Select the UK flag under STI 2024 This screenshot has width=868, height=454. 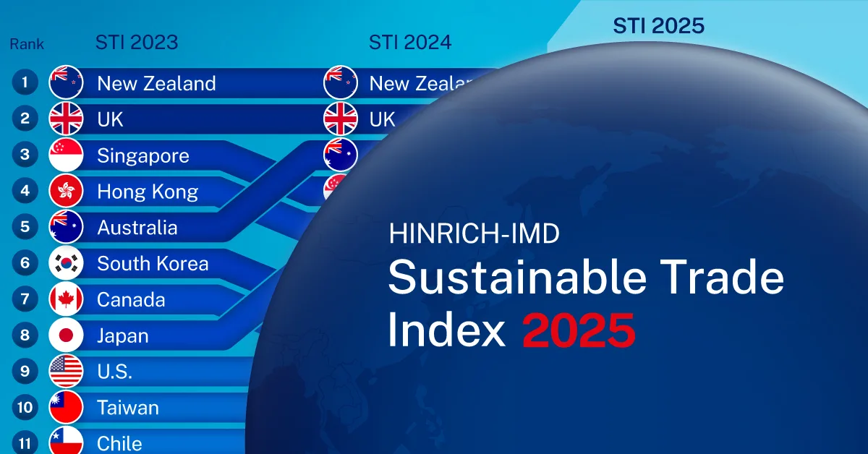[341, 119]
